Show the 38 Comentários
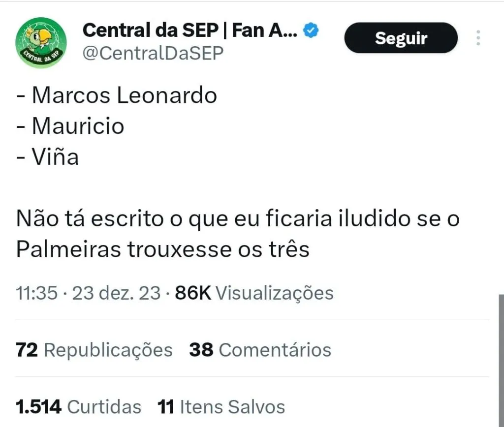Screen dimensions: 504x427 [x=260, y=350]
